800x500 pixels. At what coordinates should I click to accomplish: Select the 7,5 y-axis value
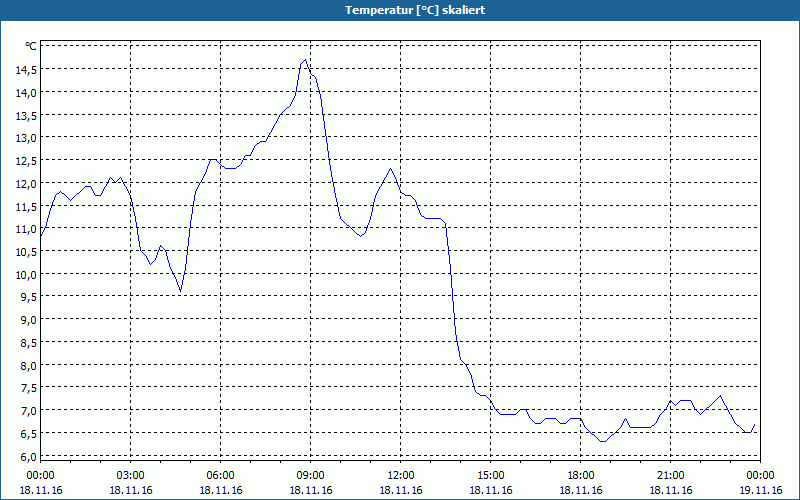click(x=29, y=388)
